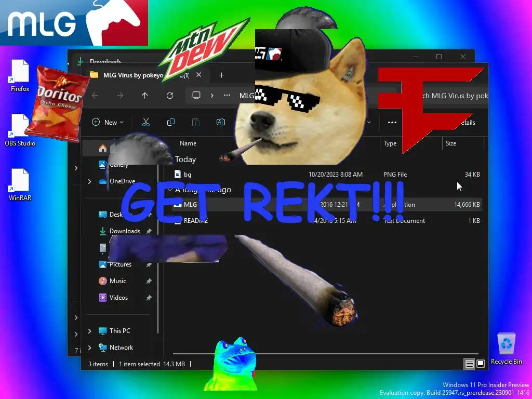532x399 pixels.
Task: Click '10/20/2023 8:08 AM' date cell
Action: pyautogui.click(x=336, y=175)
